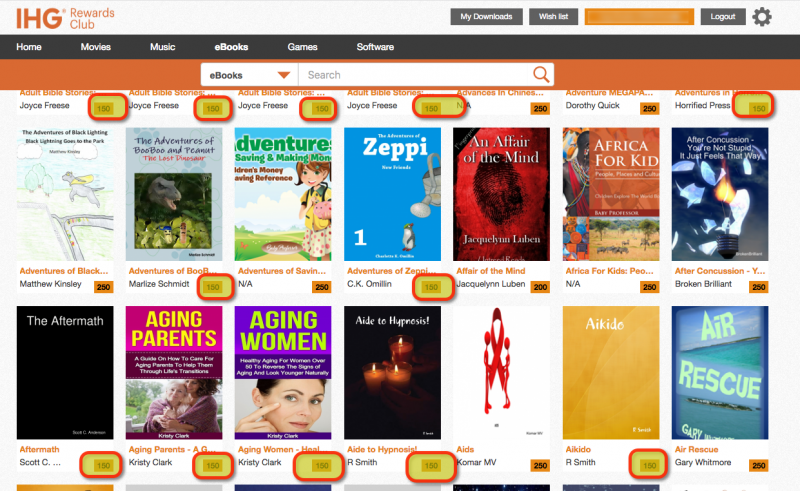
Task: Open the Africa For Kids cover
Action: coord(611,194)
